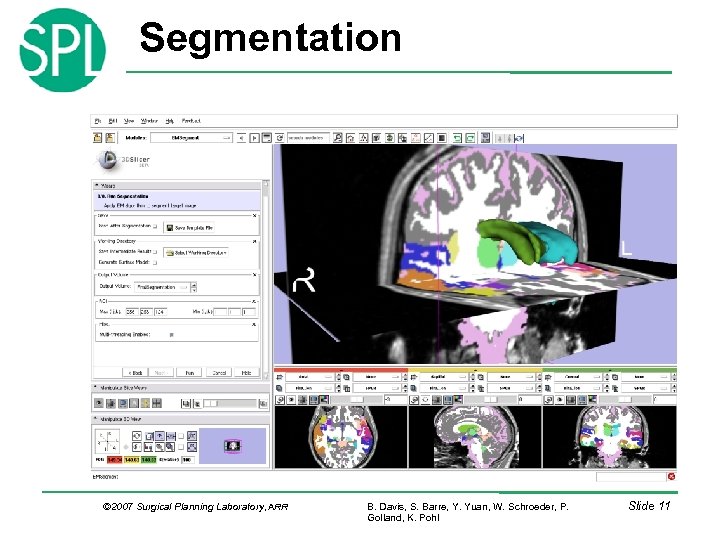This screenshot has width=720, height=540.
Task: Click the first load scene toolbar icon
Action: [x=97, y=137]
